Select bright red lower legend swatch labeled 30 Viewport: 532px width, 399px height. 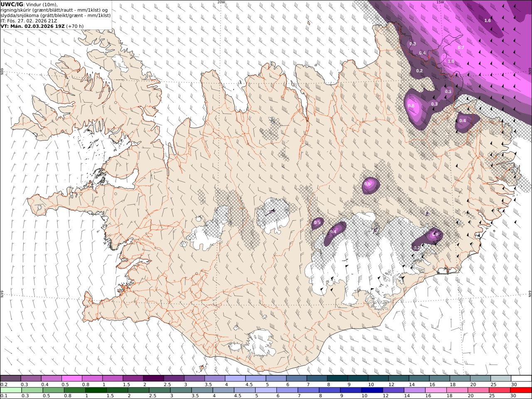520,390
